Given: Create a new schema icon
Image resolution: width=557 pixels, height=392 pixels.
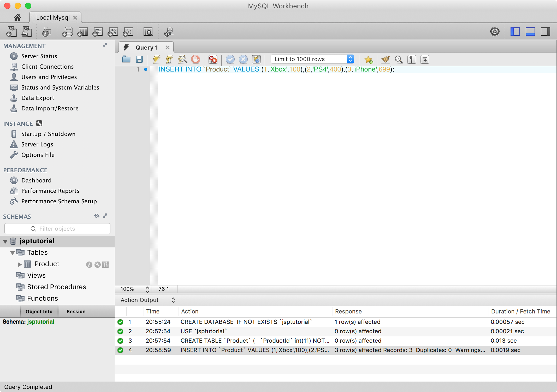Looking at the screenshot, I should [x=67, y=32].
